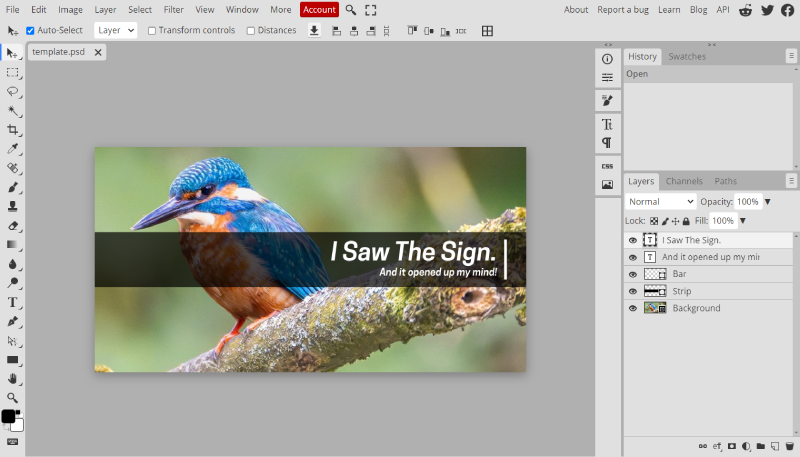Viewport: 800px width, 457px height.
Task: Select the Magic Wand tool
Action: click(x=12, y=111)
